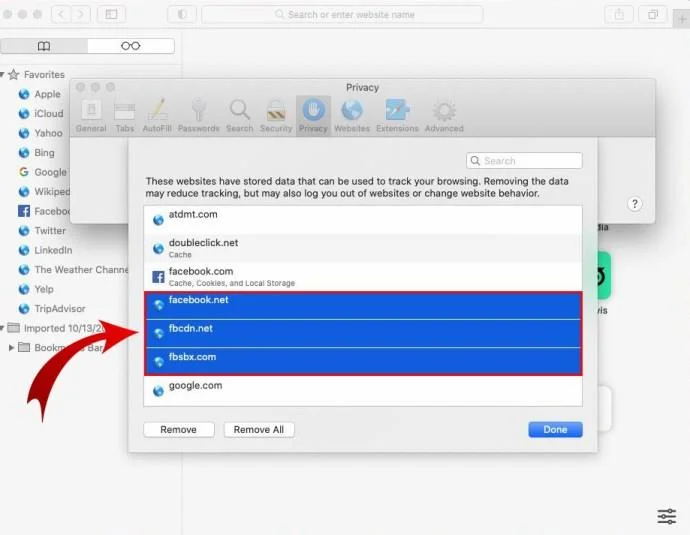Image resolution: width=690 pixels, height=535 pixels.
Task: Open the Yahoo bookmark
Action: point(40,133)
